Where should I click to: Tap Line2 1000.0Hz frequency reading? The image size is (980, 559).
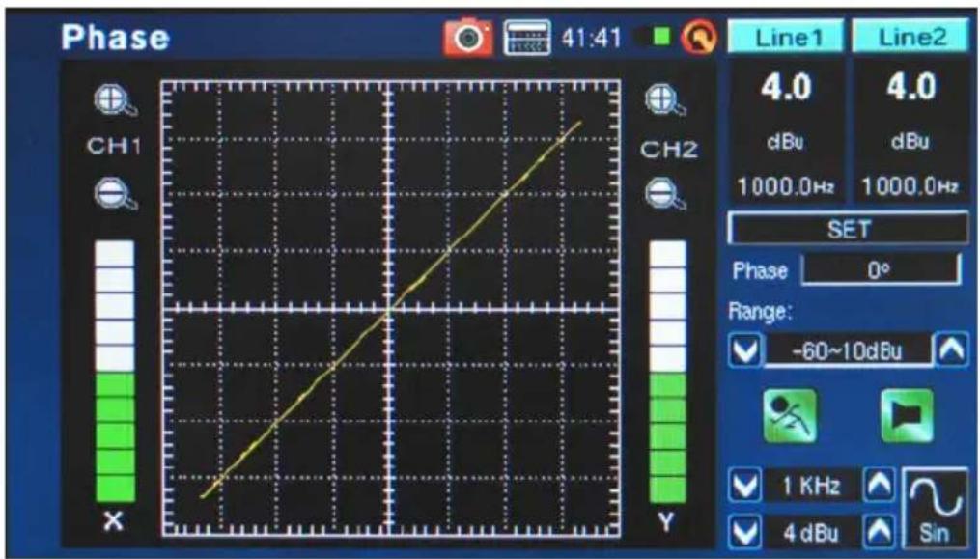[910, 186]
